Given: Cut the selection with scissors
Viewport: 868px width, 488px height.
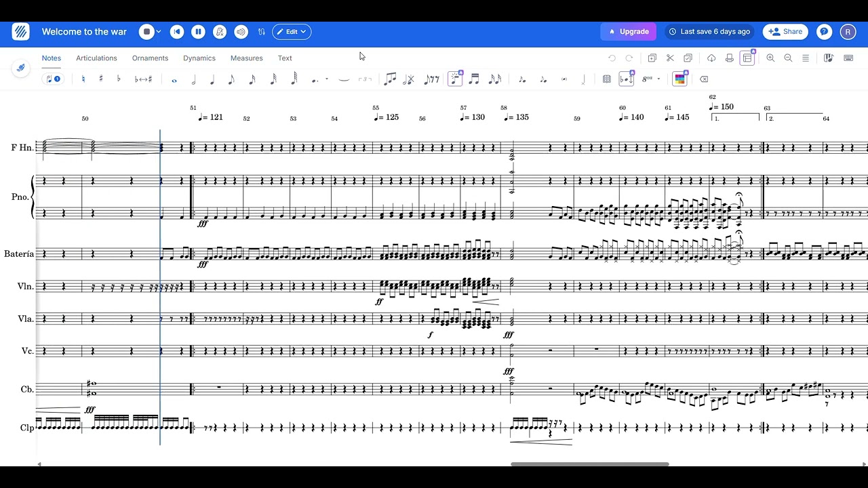Looking at the screenshot, I should [x=670, y=58].
